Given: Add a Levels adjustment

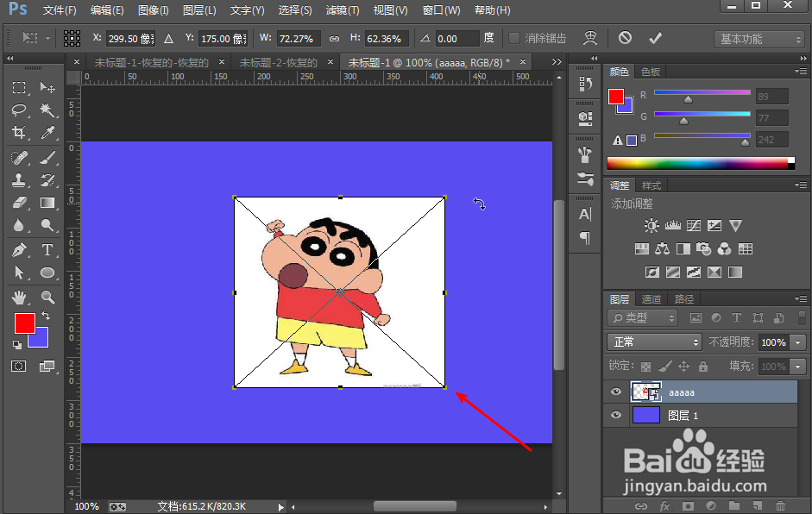Looking at the screenshot, I should (673, 225).
